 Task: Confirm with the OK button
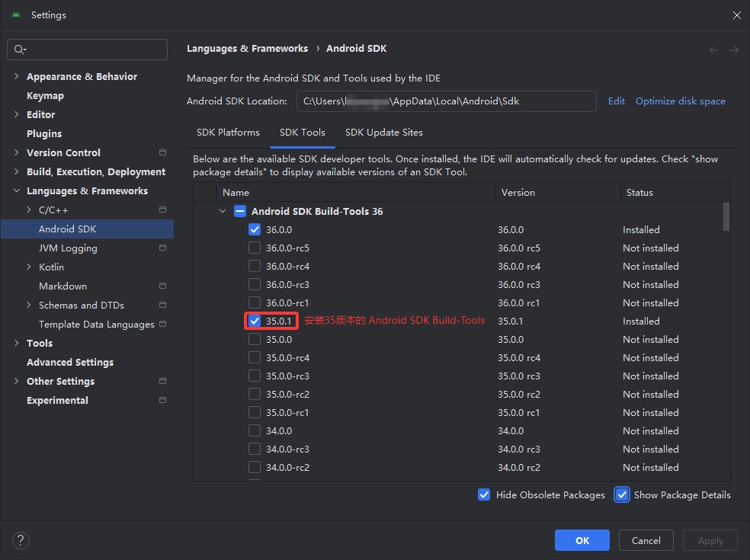click(582, 540)
